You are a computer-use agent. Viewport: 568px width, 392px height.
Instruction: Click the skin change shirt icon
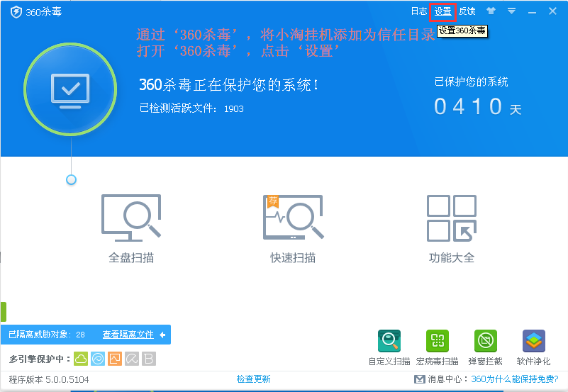pos(491,11)
